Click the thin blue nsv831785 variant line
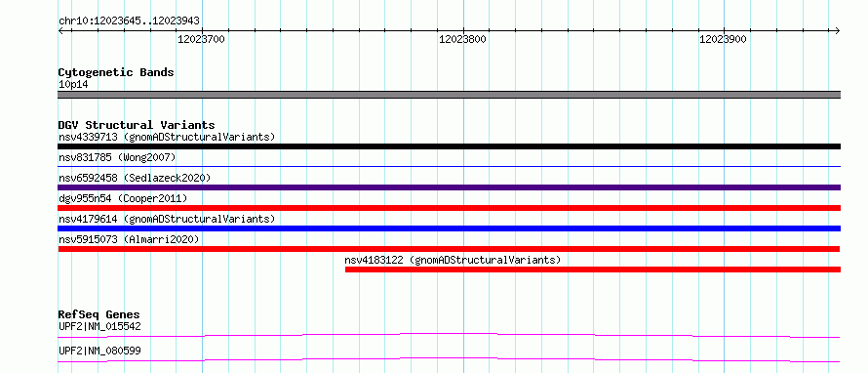The height and width of the screenshot is (373, 868). point(449,166)
